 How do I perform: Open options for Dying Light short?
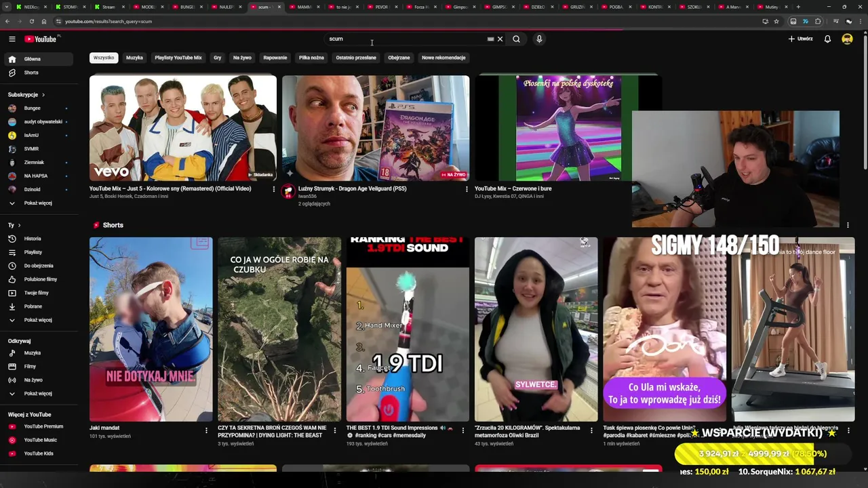(x=335, y=430)
